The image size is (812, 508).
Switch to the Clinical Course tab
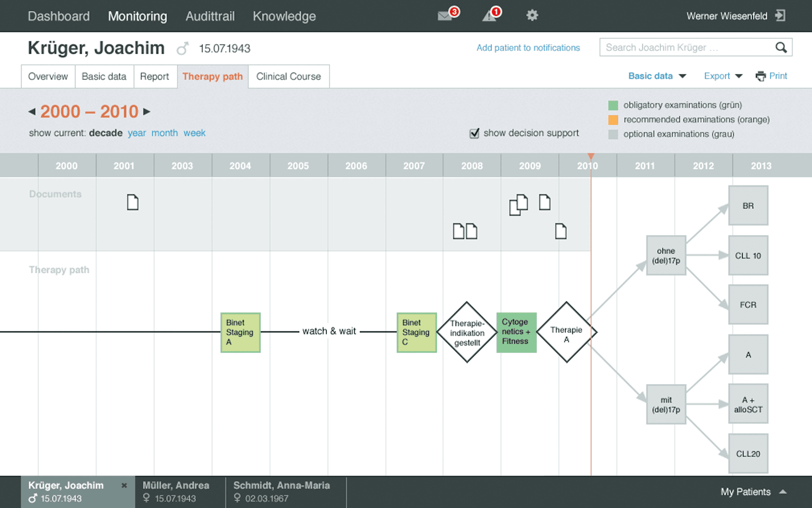point(289,76)
